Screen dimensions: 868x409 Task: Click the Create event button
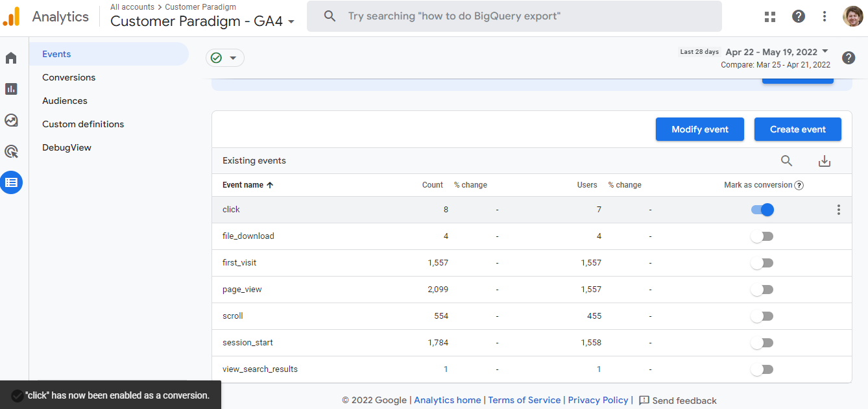(x=797, y=129)
